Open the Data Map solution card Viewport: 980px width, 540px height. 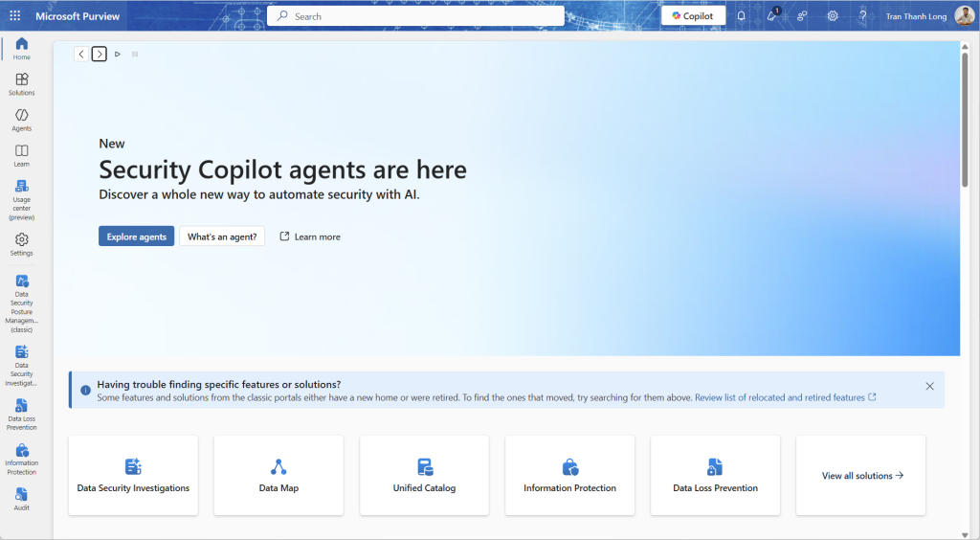[278, 476]
